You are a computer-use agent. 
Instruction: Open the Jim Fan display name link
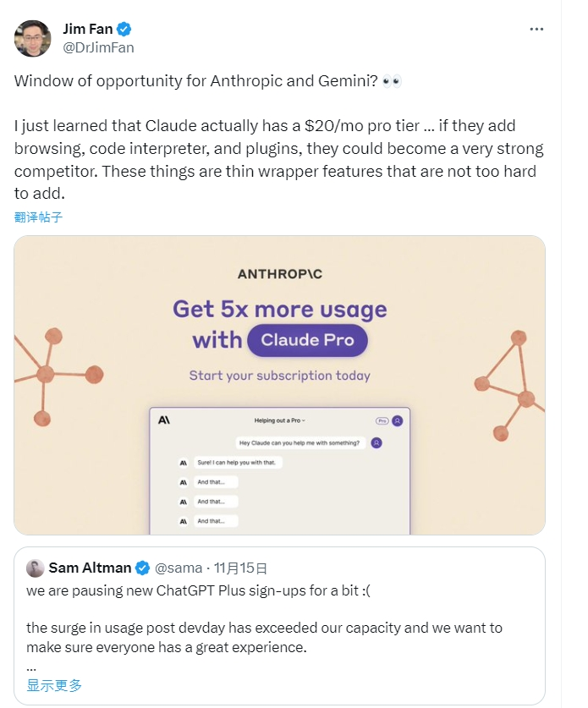tap(88, 30)
